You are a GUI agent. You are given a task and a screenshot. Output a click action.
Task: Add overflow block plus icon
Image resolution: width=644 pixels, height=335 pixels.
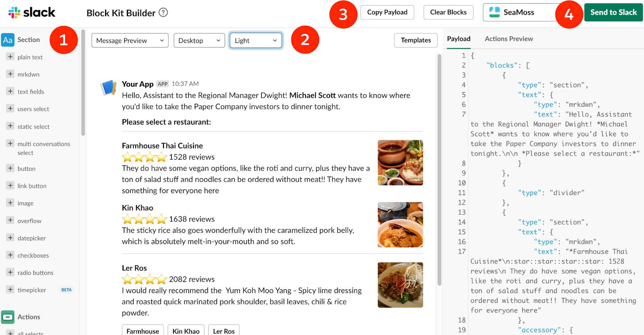10,220
